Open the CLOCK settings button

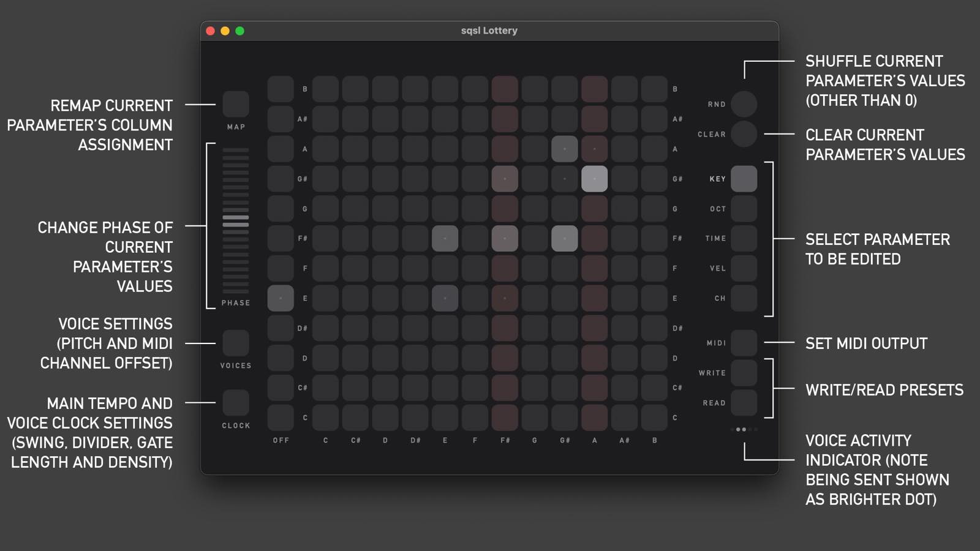(x=236, y=403)
